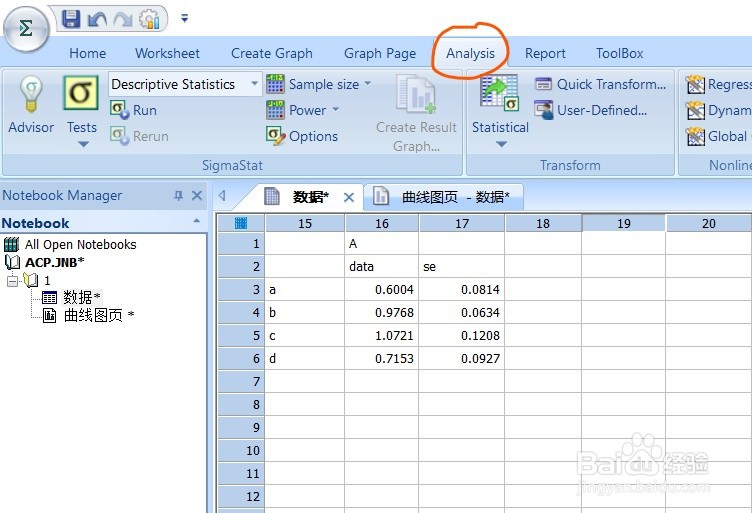Pin the Notebook Manager panel
The image size is (752, 513).
[x=178, y=195]
